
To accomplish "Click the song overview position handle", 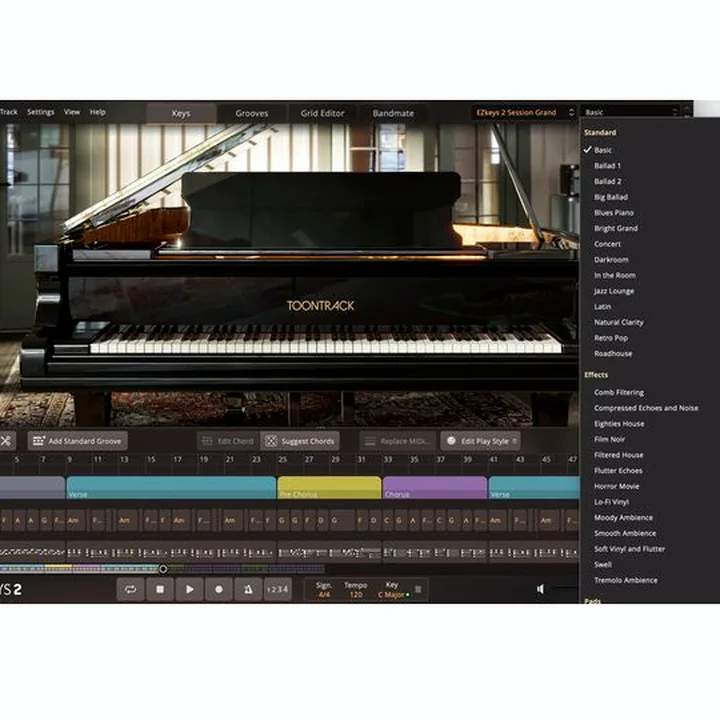I will point(163,569).
